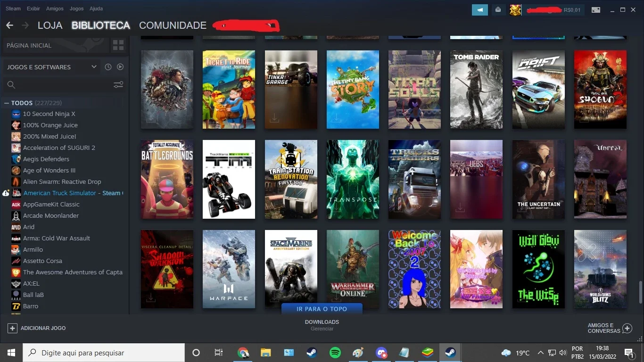Launch Chrome from the taskbar
This screenshot has height=362, width=644.
[243, 353]
